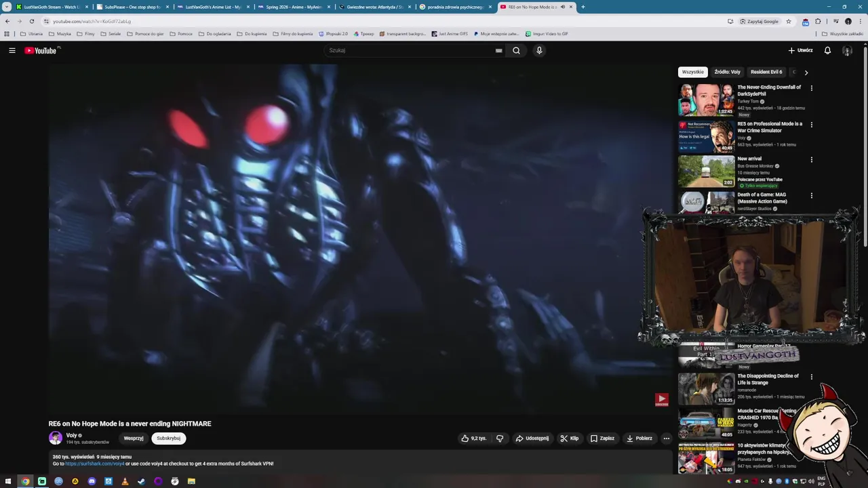This screenshot has height=488, width=868.
Task: Click the YouTube logo to go home
Action: pyautogui.click(x=42, y=50)
